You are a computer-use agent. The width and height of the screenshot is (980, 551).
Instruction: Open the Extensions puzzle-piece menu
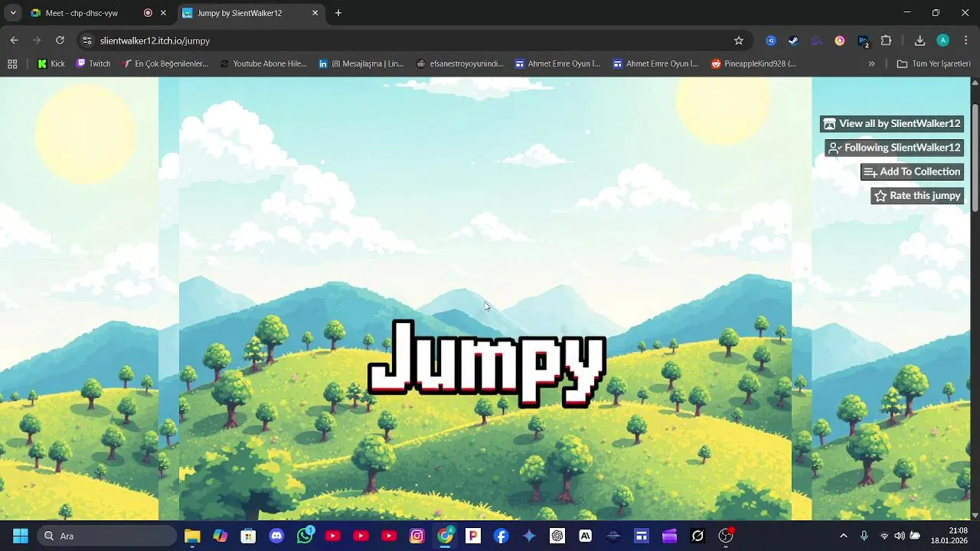click(887, 41)
